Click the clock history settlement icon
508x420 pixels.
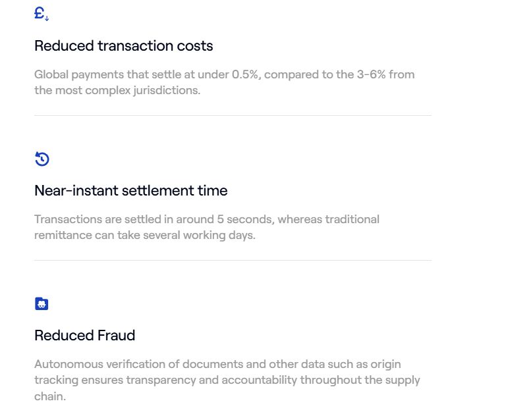[x=42, y=159]
